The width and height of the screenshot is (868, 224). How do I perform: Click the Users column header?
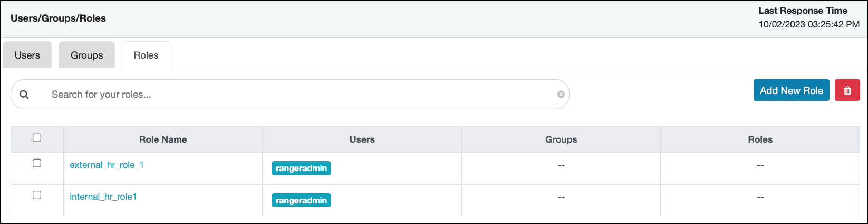pyautogui.click(x=362, y=139)
